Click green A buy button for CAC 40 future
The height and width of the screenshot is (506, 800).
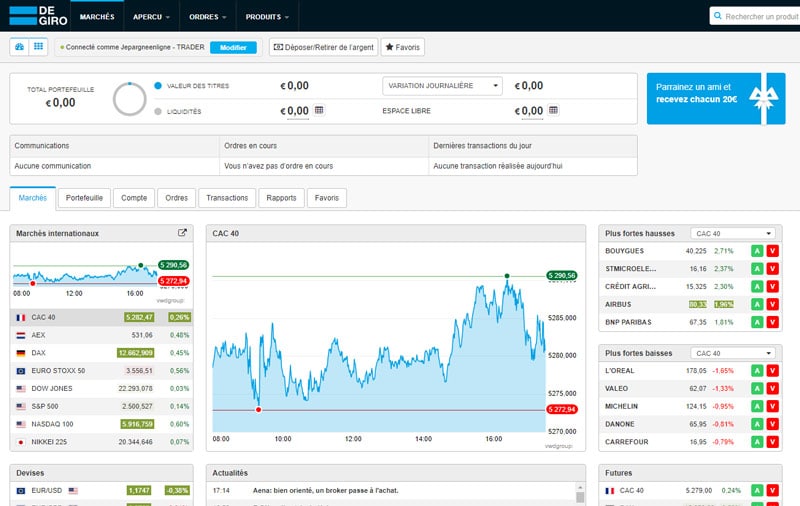pyautogui.click(x=757, y=491)
